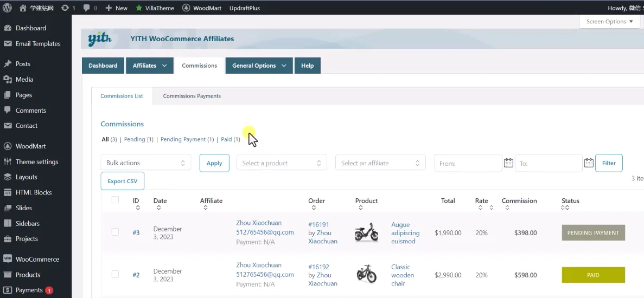The width and height of the screenshot is (644, 298).
Task: Click the Export CSV button
Action: click(x=123, y=181)
